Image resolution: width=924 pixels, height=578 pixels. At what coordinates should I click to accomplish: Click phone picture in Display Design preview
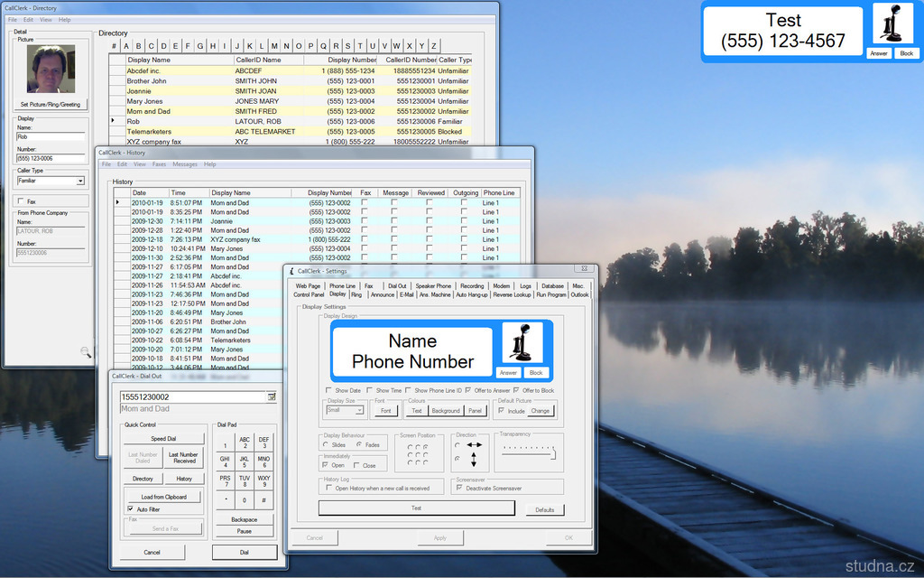522,344
